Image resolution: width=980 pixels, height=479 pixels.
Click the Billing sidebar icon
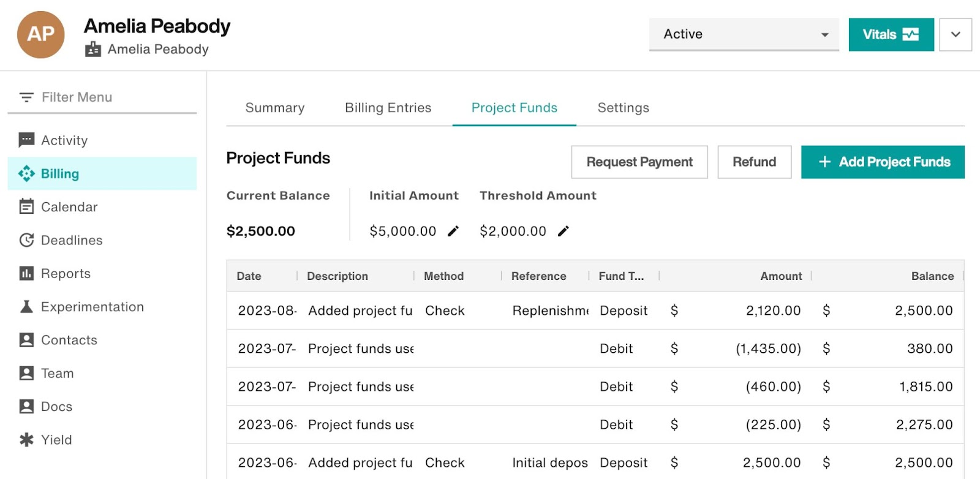[26, 174]
